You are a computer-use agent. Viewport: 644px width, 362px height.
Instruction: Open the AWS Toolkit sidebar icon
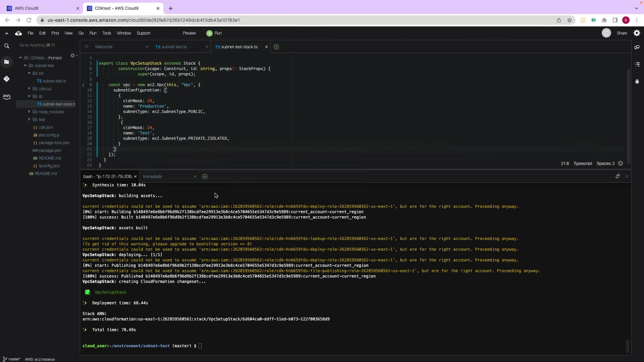(x=6, y=97)
